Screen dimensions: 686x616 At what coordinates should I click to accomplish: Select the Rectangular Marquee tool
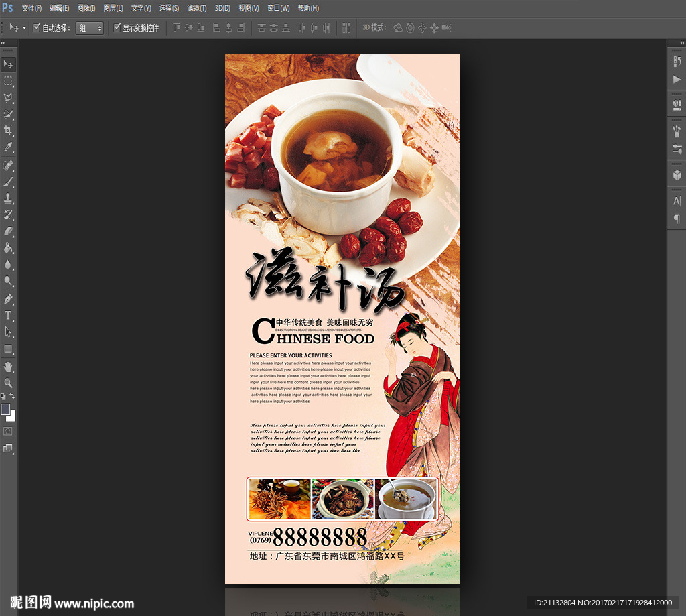(x=8, y=81)
